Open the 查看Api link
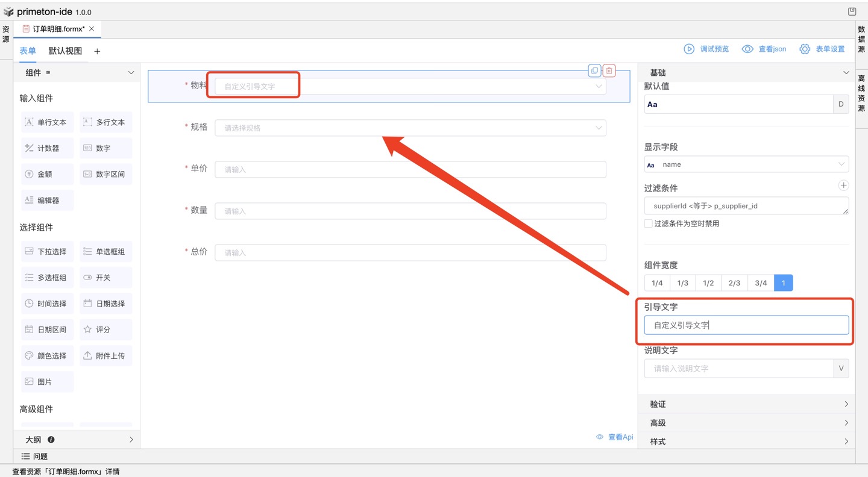The image size is (868, 477). 614,437
